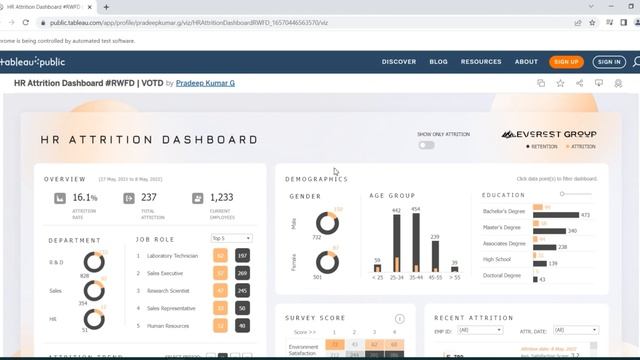Screen dimensions: 640x360
Task: Select the Sales department donut chart
Action: (94, 291)
